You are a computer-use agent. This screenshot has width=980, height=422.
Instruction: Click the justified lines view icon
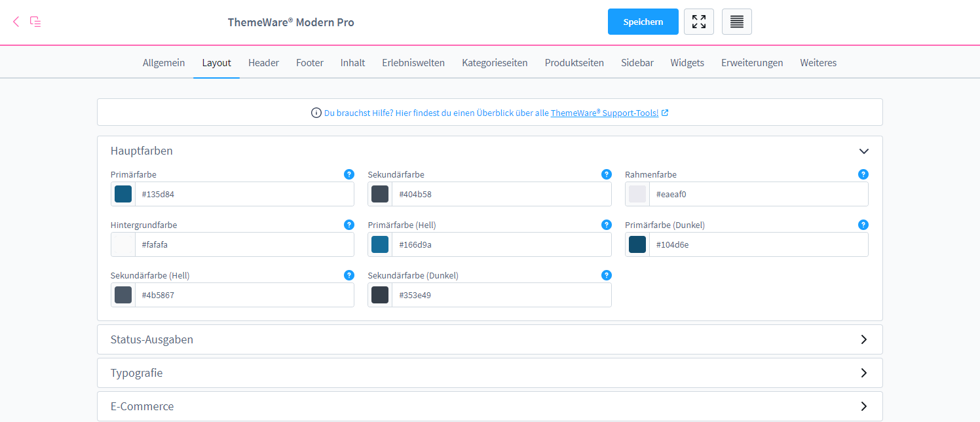[x=737, y=22]
